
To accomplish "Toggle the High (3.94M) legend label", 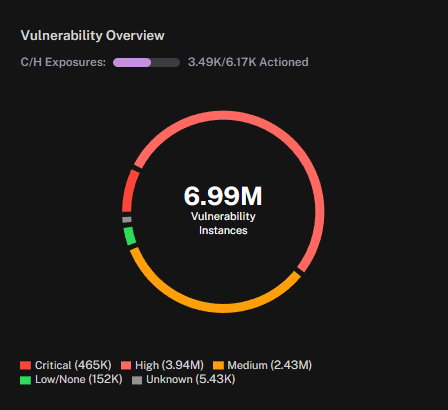I will 169,365.
